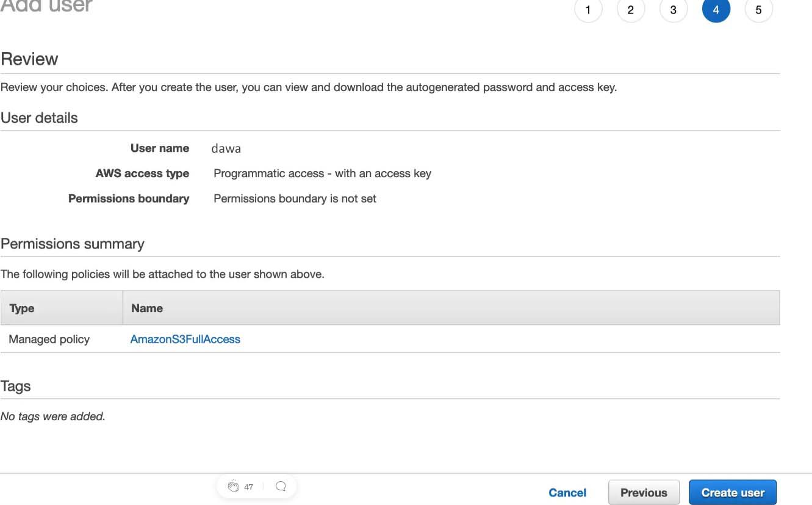
Task: Click the user name value dawa
Action: coord(226,148)
